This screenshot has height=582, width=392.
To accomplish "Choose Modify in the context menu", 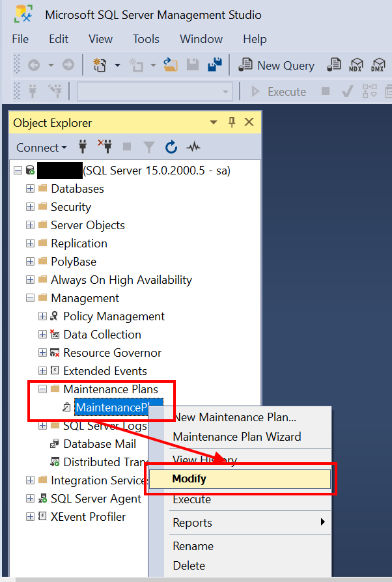I will click(x=240, y=478).
